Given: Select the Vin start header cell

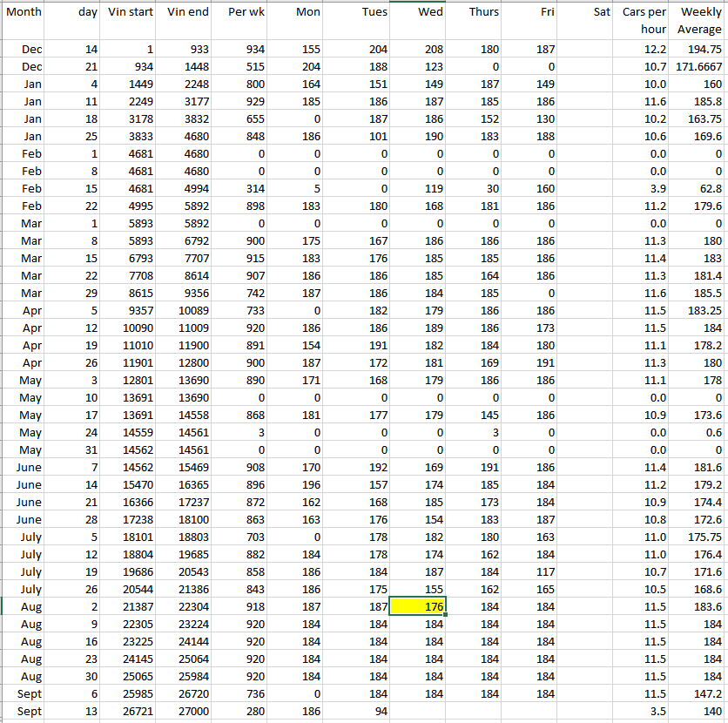Looking at the screenshot, I should (131, 12).
